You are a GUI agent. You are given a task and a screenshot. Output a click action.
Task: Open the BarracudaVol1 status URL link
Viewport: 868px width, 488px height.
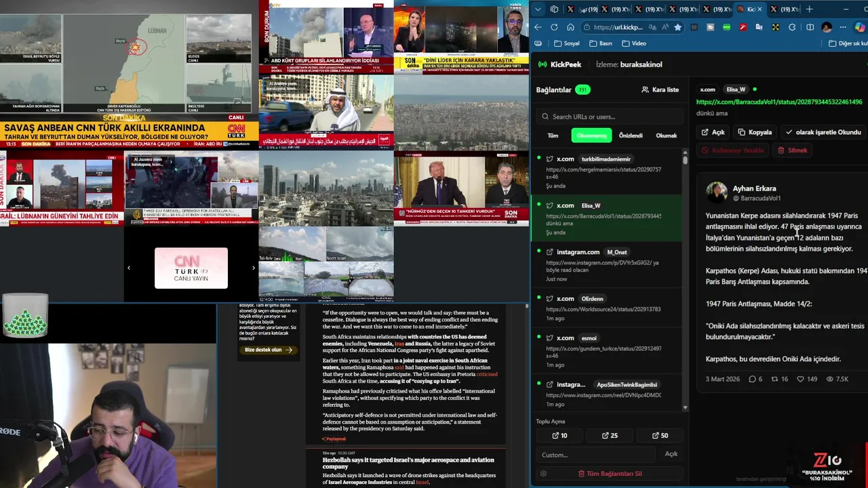click(779, 102)
